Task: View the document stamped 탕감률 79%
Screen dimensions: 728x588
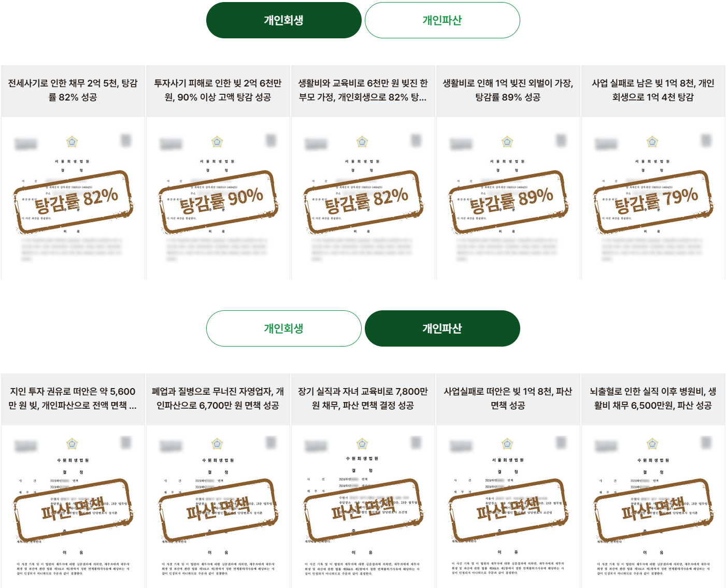Action: (653, 198)
